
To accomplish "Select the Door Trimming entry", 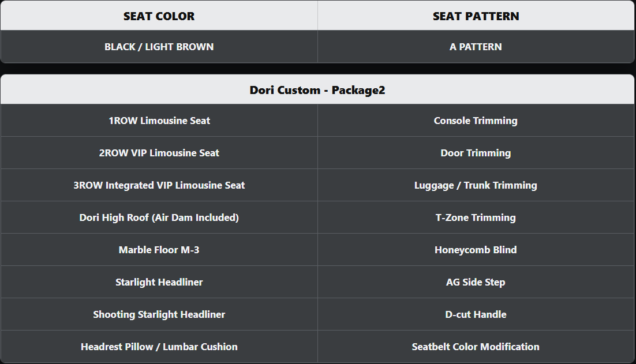I will click(x=476, y=153).
